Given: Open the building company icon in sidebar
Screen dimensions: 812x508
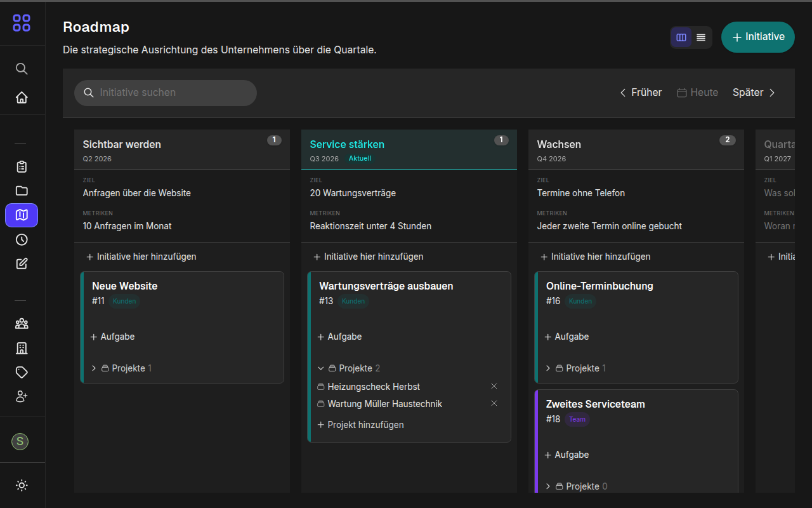Looking at the screenshot, I should pos(22,348).
